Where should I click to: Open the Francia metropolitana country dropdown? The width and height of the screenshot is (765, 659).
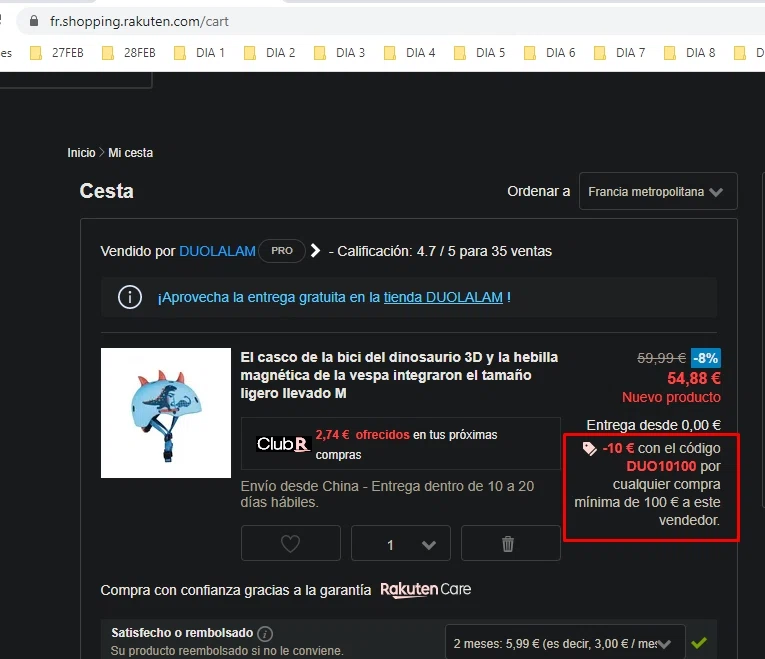click(x=658, y=191)
